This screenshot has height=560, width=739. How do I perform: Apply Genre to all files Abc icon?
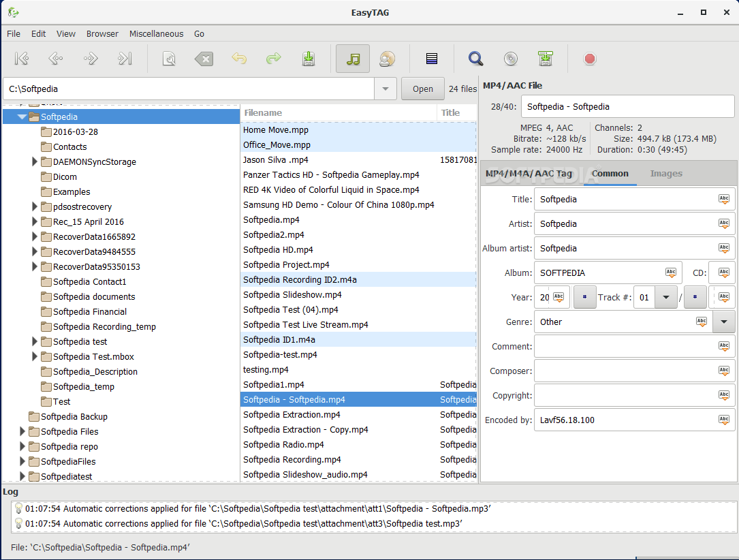[x=702, y=322]
